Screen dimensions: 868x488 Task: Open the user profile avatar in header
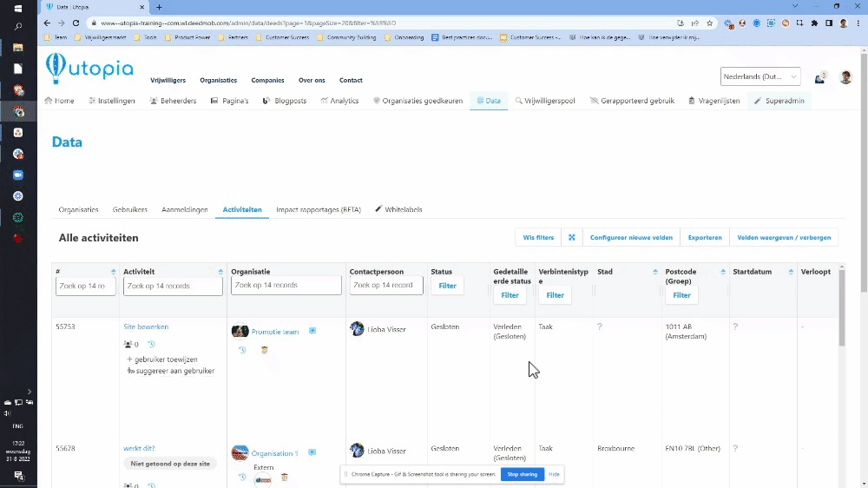click(845, 77)
